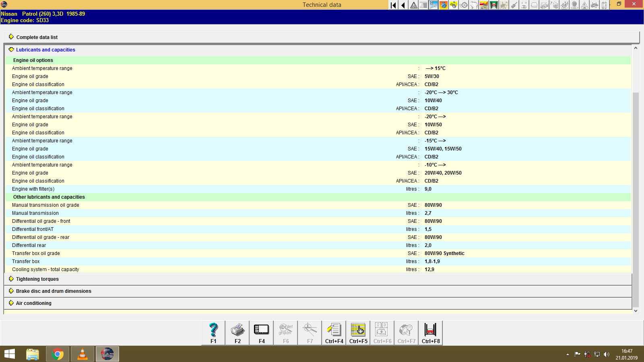The width and height of the screenshot is (644, 362).
Task: Click the orange globe icon in top toolbar
Action: pos(443,5)
